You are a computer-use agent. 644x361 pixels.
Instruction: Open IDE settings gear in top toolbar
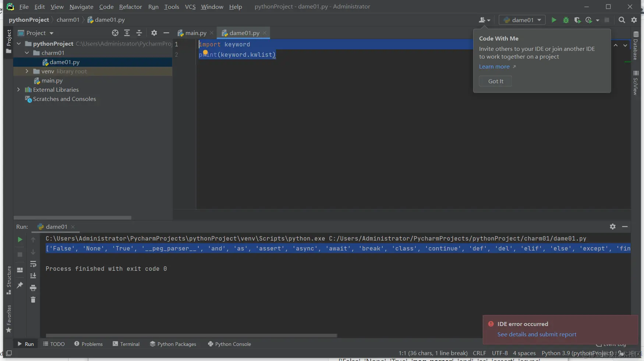pyautogui.click(x=634, y=20)
